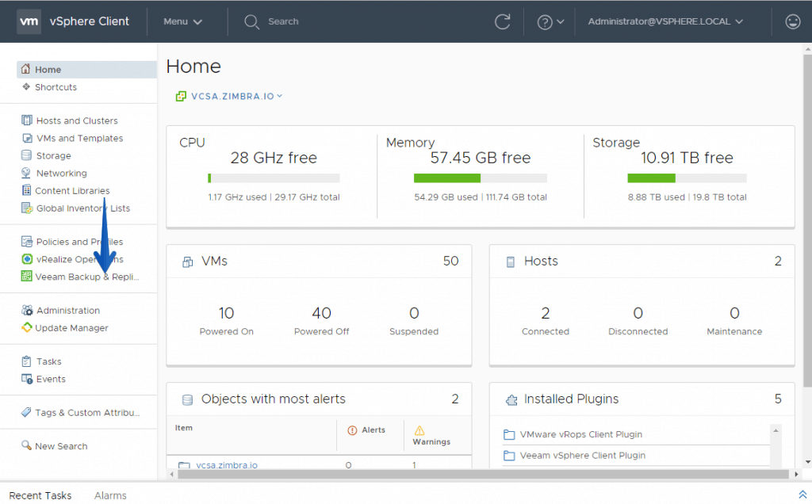Click the VMware vm logo
Viewport: 812px width, 504px height.
[x=29, y=21]
